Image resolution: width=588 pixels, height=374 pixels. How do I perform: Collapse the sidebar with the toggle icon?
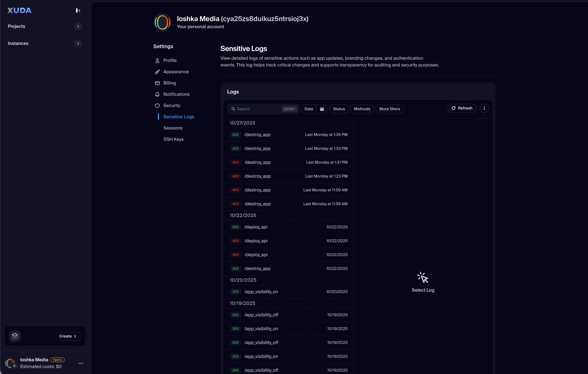click(x=78, y=10)
